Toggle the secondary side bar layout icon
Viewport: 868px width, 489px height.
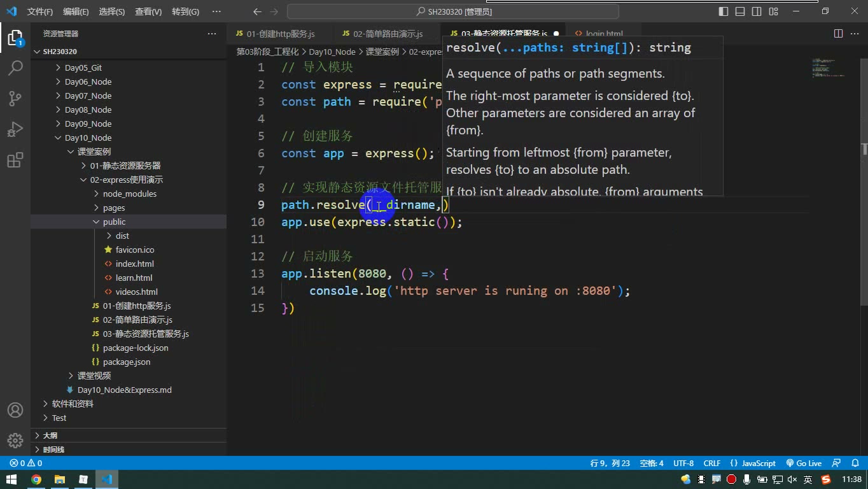757,11
